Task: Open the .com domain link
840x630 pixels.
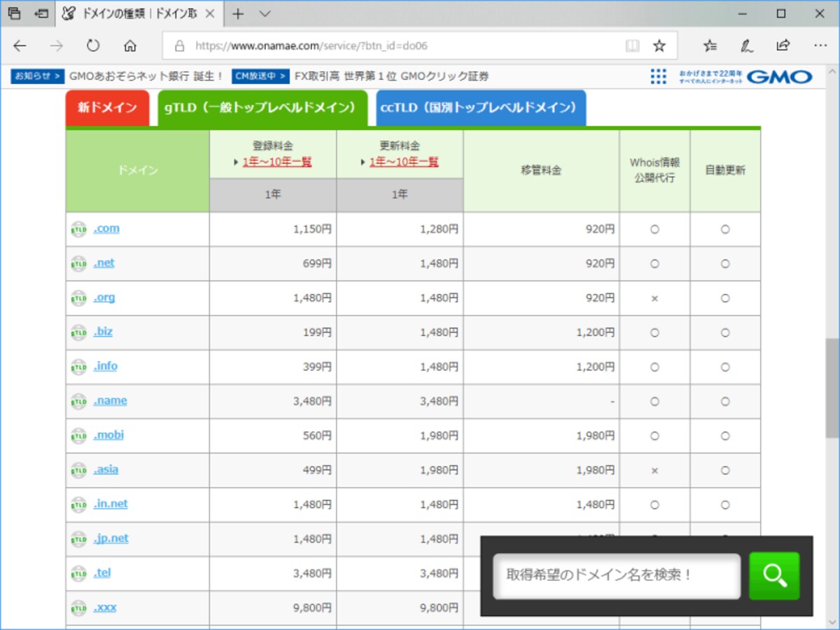Action: [x=106, y=228]
